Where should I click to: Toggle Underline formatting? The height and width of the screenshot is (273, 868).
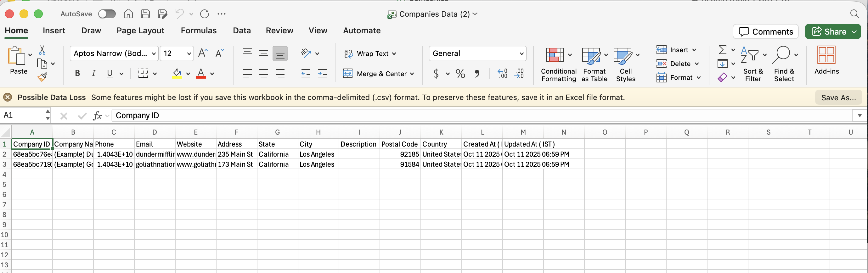point(110,73)
